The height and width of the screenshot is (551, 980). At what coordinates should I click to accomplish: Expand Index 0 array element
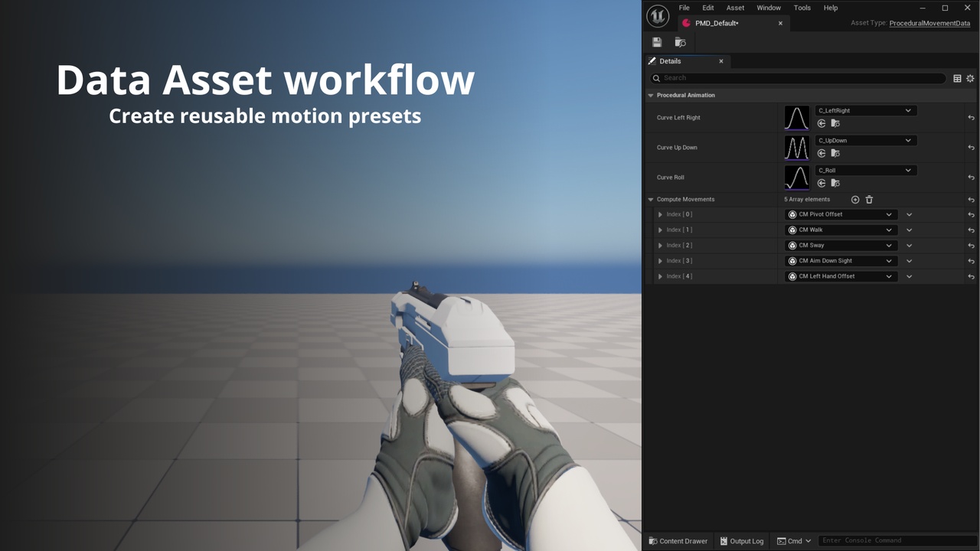coord(660,215)
